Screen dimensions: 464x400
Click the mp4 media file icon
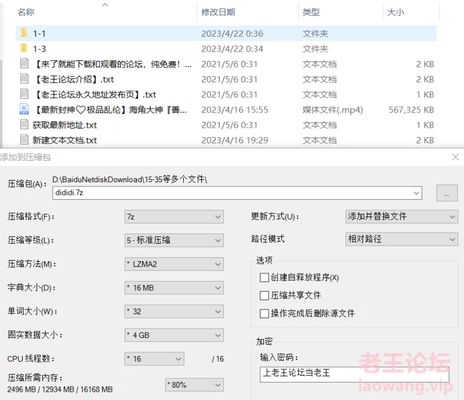(x=24, y=109)
